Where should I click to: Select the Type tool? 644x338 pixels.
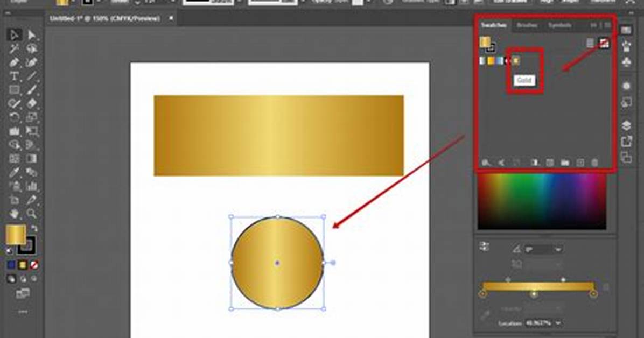coord(15,76)
